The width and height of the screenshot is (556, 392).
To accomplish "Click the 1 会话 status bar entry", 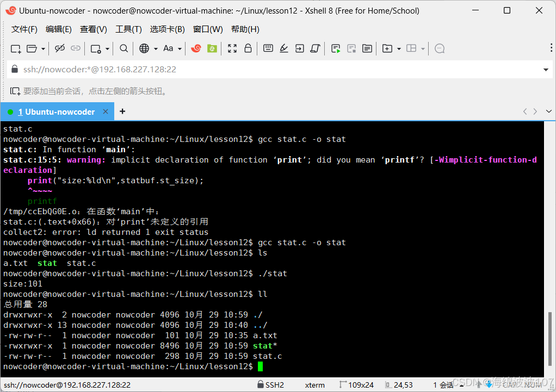I will [x=443, y=385].
